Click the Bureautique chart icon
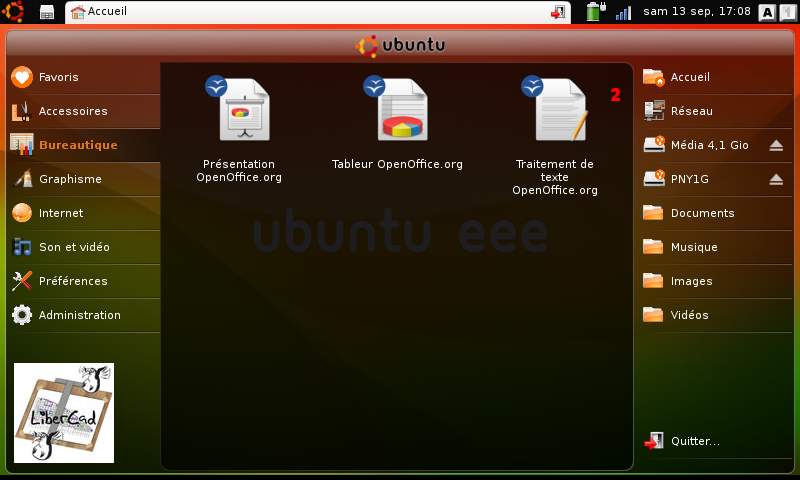This screenshot has width=800, height=480. pyautogui.click(x=22, y=145)
